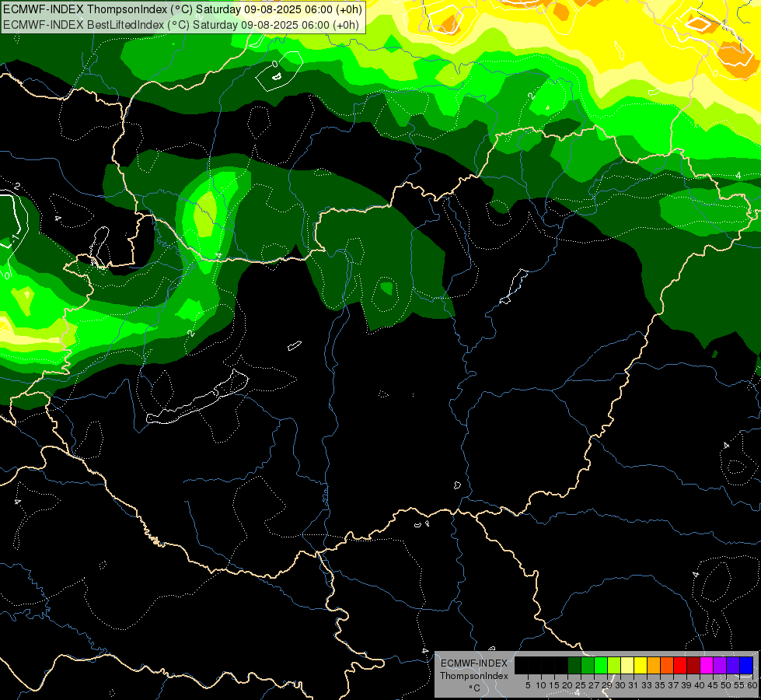761x700 pixels.
Task: Click the legend tick value 40
Action: click(700, 685)
